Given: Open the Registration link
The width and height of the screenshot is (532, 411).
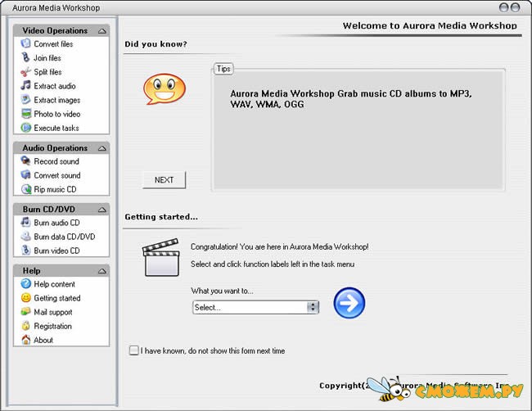Looking at the screenshot, I should pos(52,326).
